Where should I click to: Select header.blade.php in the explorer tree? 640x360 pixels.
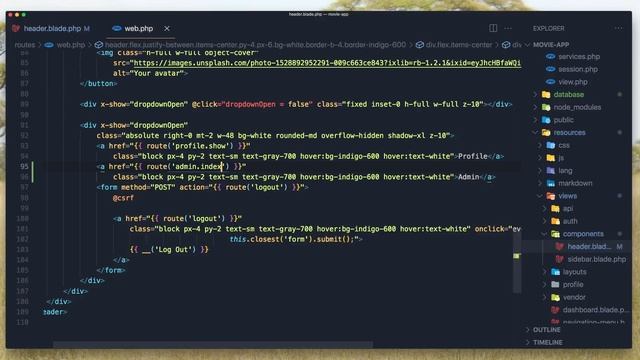pos(589,247)
